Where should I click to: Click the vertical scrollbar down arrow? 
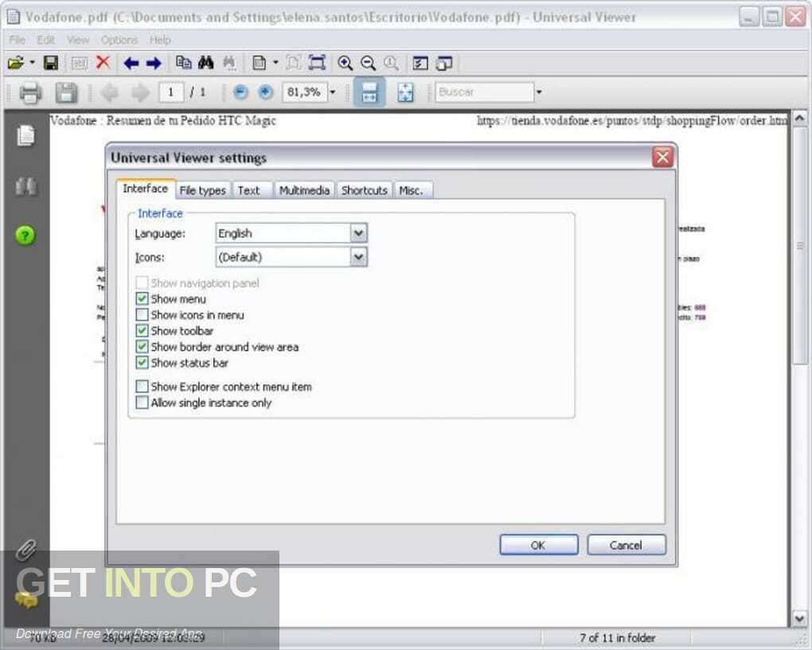(799, 618)
